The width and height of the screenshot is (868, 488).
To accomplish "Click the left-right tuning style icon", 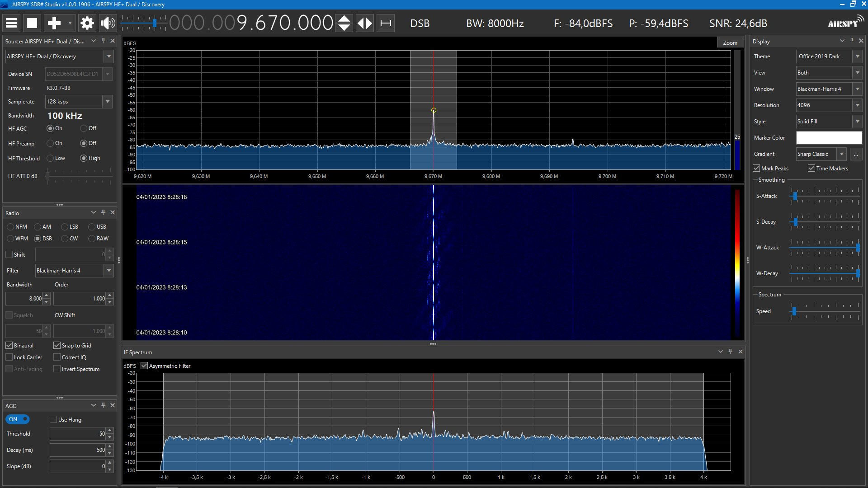I will [365, 23].
